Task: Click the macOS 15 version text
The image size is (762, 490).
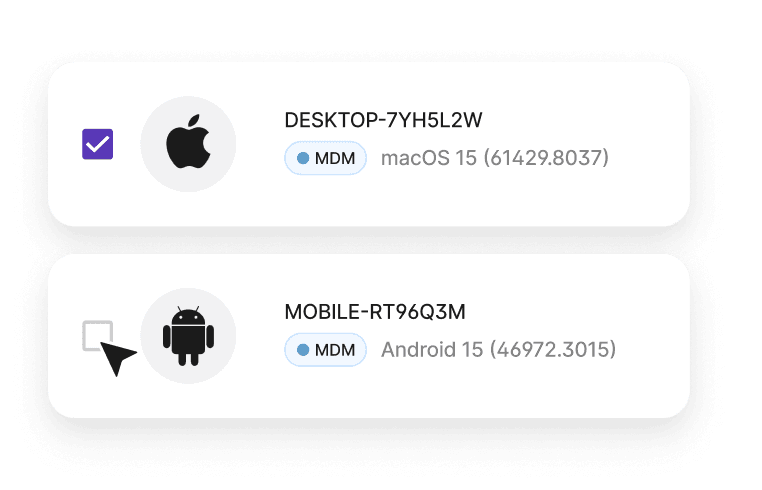Action: click(429, 158)
